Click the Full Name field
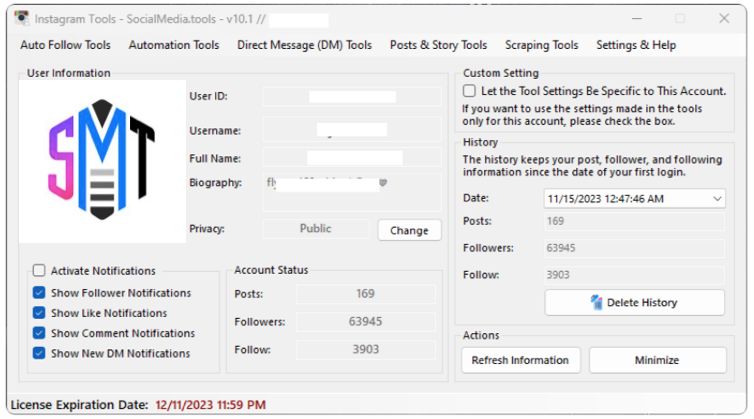This screenshot has width=754, height=419. (352, 158)
